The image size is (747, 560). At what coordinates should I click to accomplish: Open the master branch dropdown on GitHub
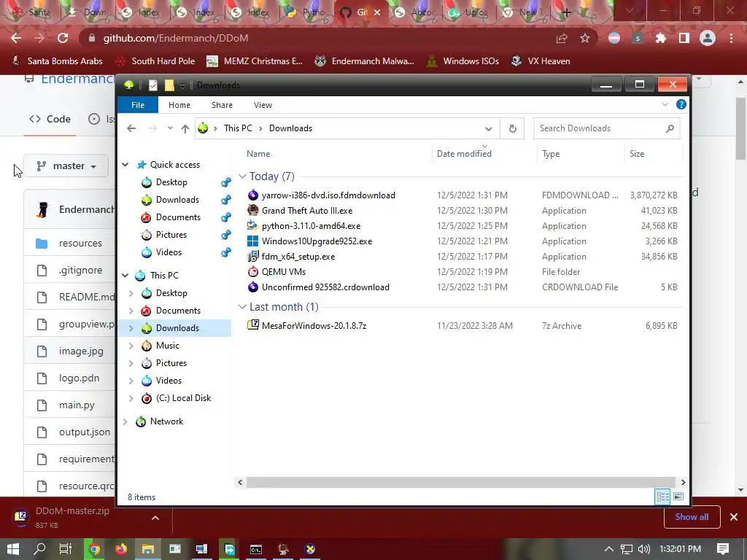pyautogui.click(x=66, y=166)
